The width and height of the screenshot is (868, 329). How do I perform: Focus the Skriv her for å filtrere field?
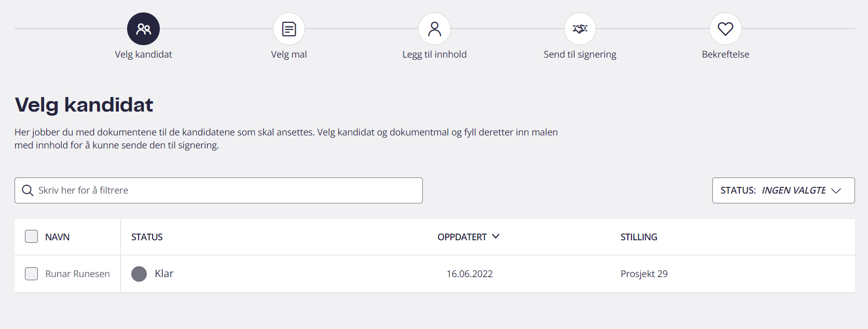[x=218, y=190]
